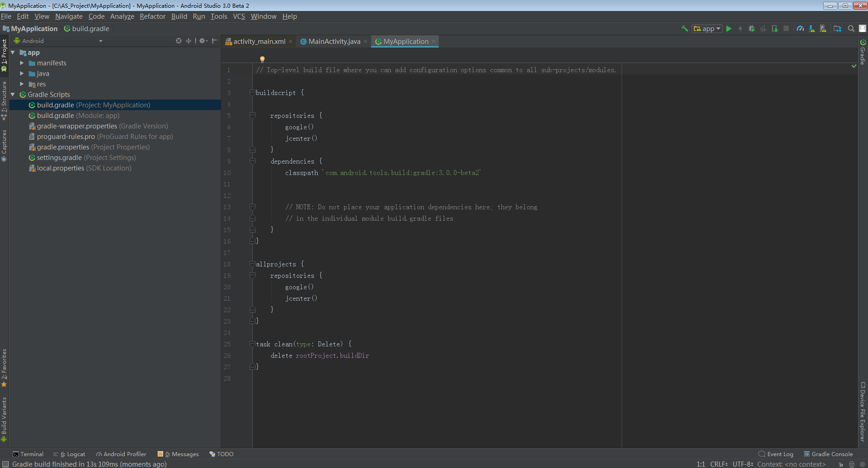
Task: Hide the Project panel with hide icon
Action: [x=214, y=41]
